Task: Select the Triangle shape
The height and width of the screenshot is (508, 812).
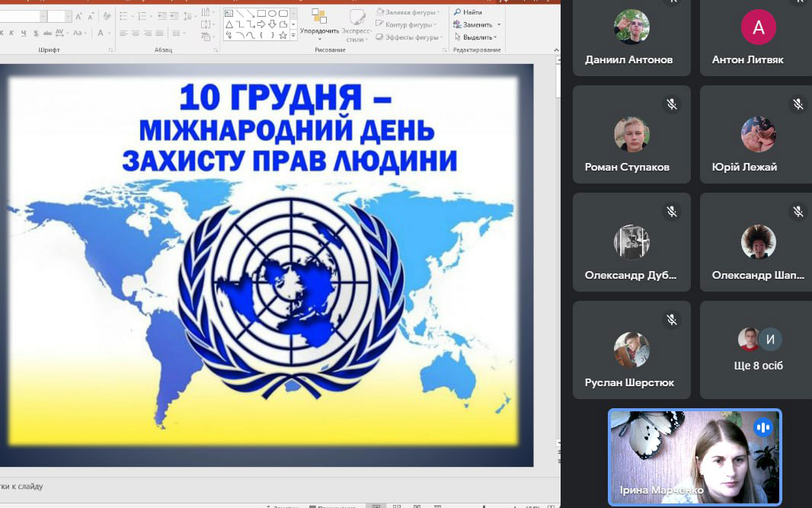Action: (229, 24)
